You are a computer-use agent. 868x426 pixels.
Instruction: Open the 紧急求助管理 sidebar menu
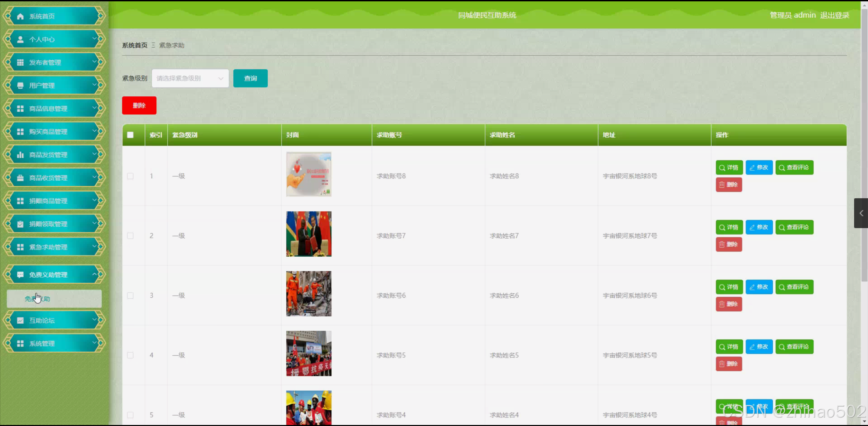point(48,247)
